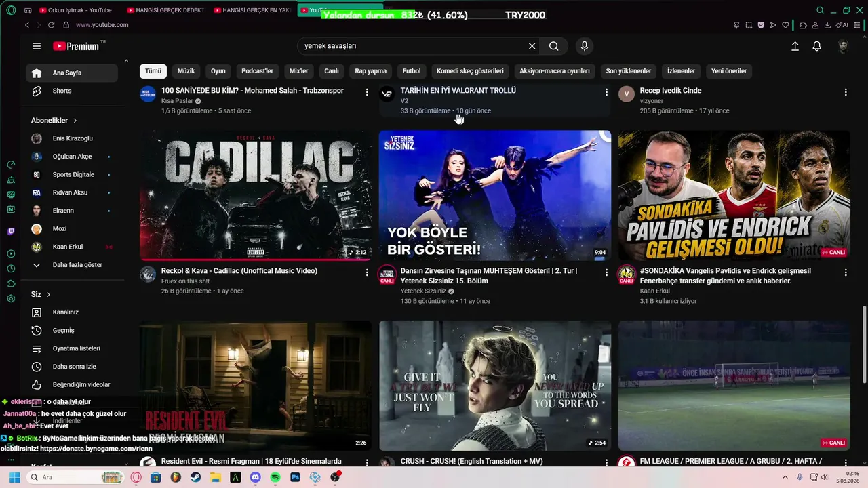Open Kısa Paslar channel link
Image resolution: width=868 pixels, height=488 pixels.
(x=177, y=101)
